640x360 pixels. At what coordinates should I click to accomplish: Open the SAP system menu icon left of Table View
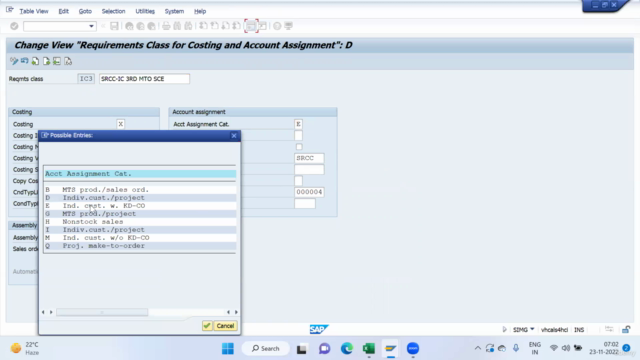click(10, 10)
